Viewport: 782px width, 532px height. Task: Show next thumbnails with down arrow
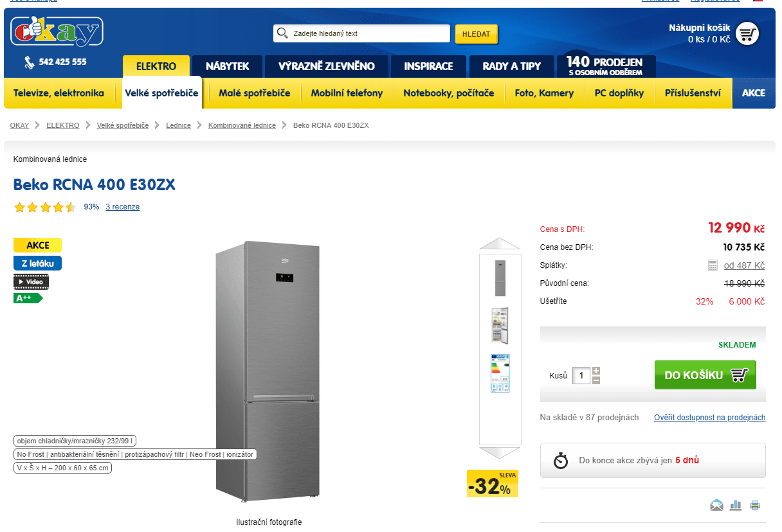pyautogui.click(x=500, y=453)
